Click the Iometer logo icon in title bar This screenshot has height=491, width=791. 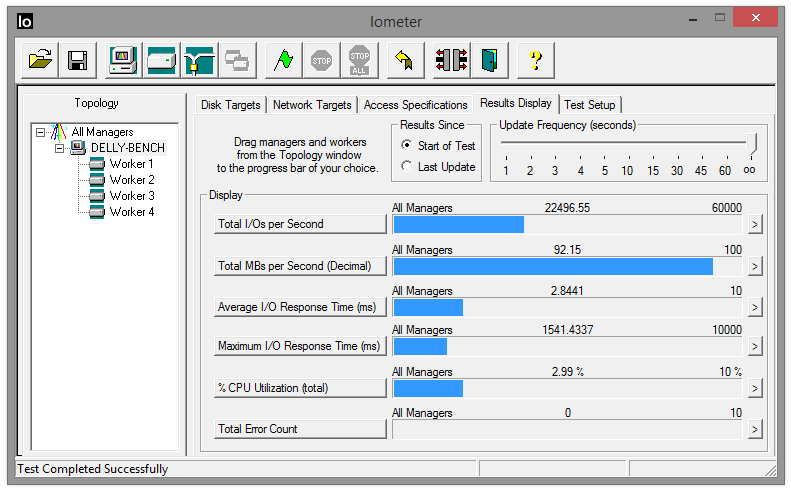pyautogui.click(x=25, y=21)
